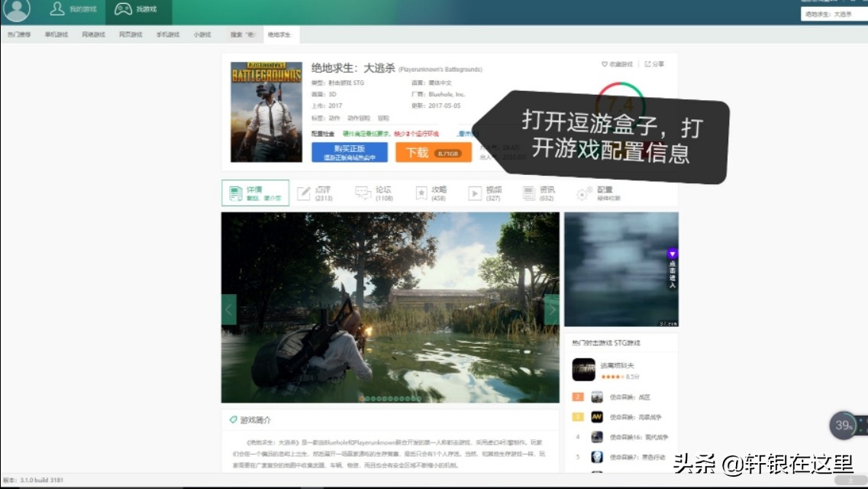Open the 逃离塔科夫 game icon

[583, 369]
